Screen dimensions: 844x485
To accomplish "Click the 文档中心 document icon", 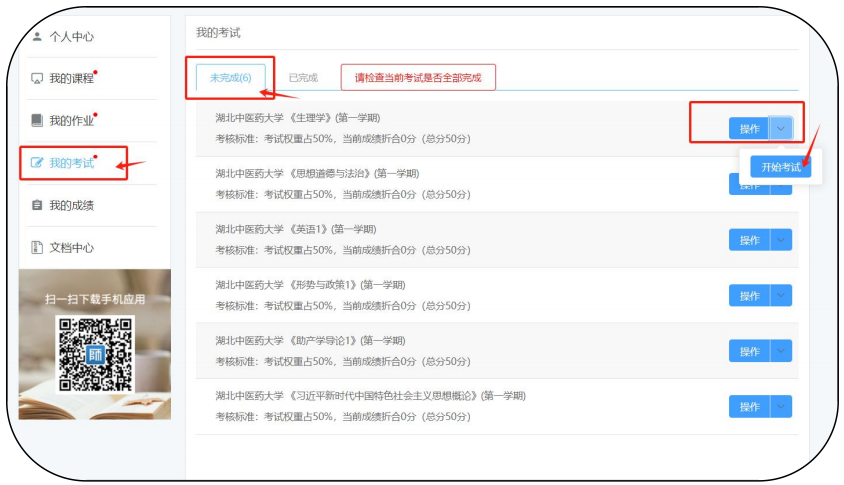I will pyautogui.click(x=37, y=247).
